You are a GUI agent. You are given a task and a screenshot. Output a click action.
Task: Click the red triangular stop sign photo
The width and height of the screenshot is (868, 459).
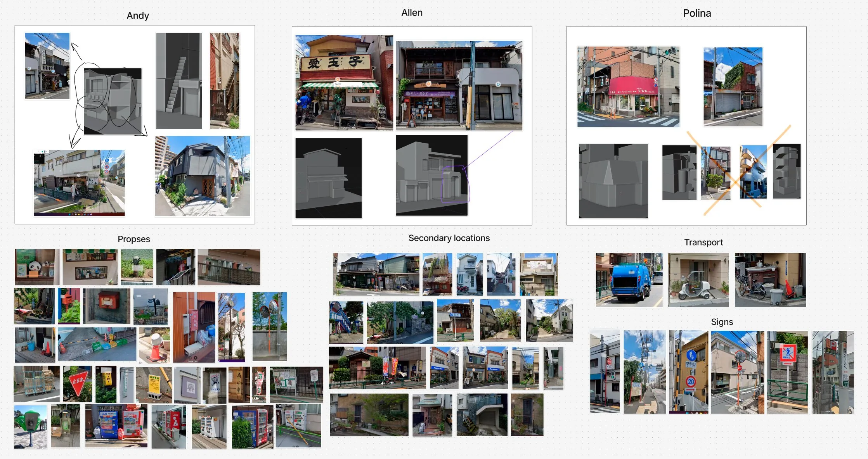[78, 384]
